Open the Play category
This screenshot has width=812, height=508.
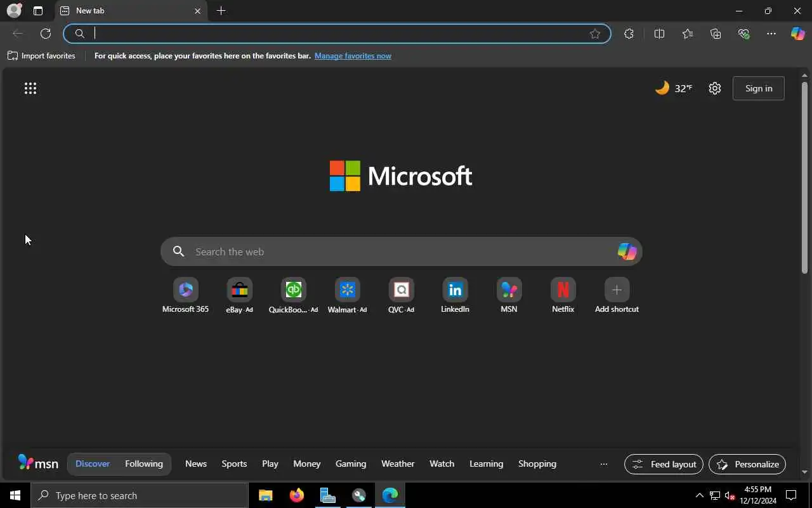270,464
